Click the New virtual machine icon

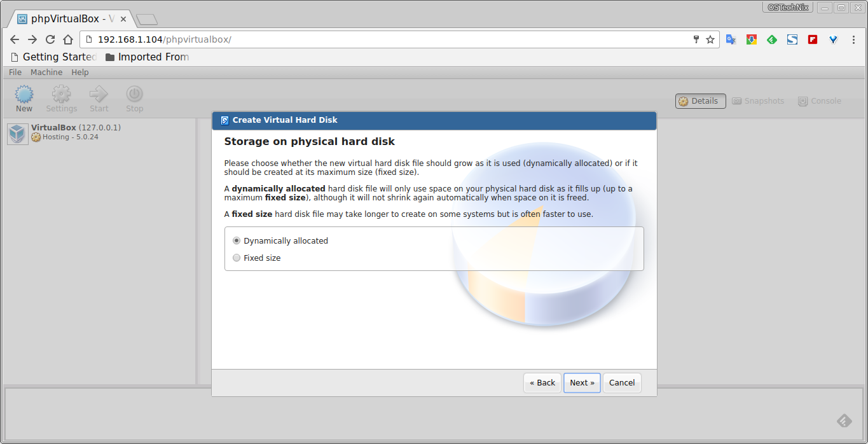tap(24, 94)
